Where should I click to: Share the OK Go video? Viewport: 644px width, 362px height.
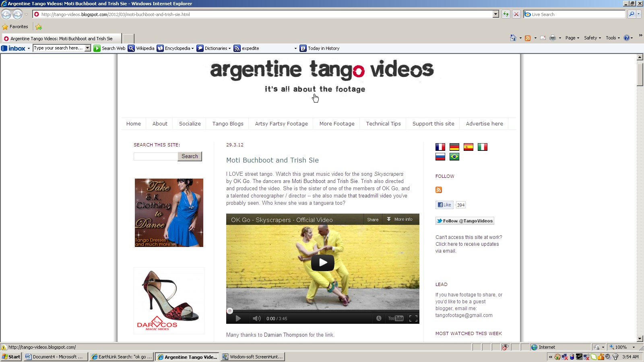[373, 220]
